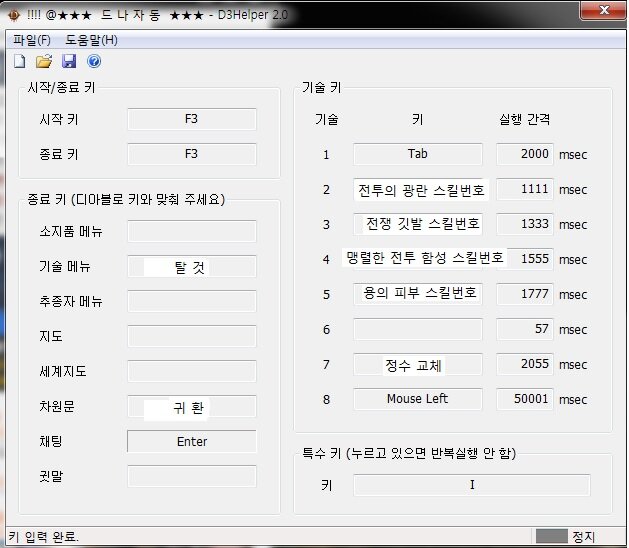
Task: Click the 시작/종료 키 group label
Action: [61, 87]
